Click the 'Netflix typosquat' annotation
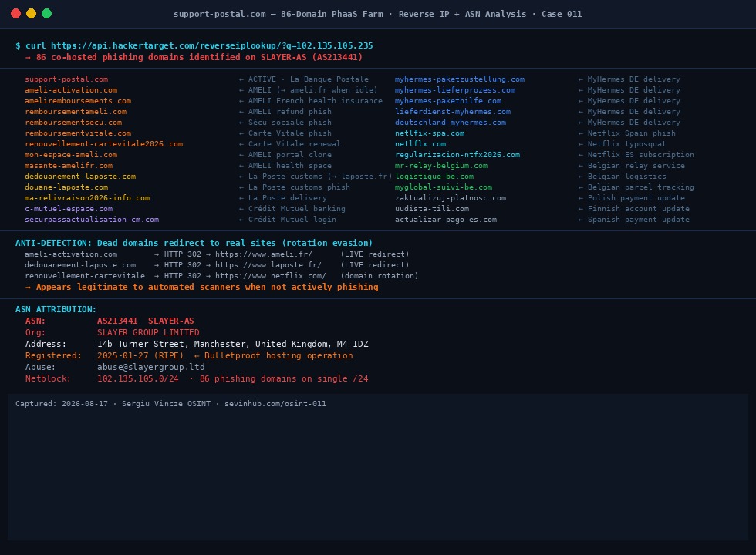Image resolution: width=756 pixels, height=555 pixels. click(x=626, y=144)
